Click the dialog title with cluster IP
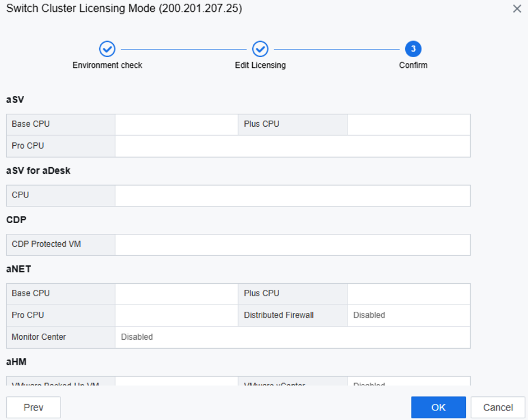Image resolution: width=528 pixels, height=420 pixels. click(x=124, y=8)
